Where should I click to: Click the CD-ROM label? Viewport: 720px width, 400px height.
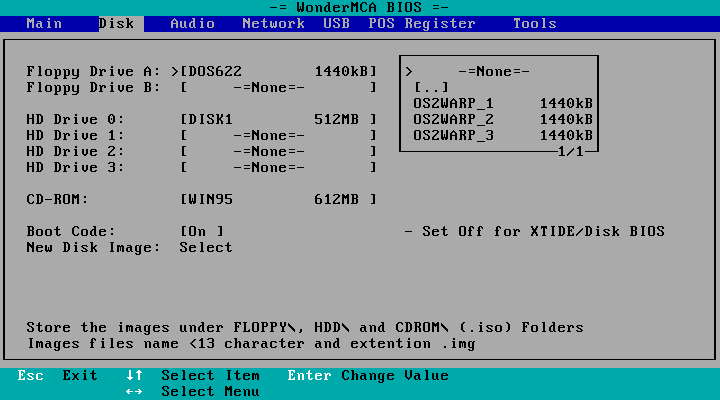pos(57,199)
